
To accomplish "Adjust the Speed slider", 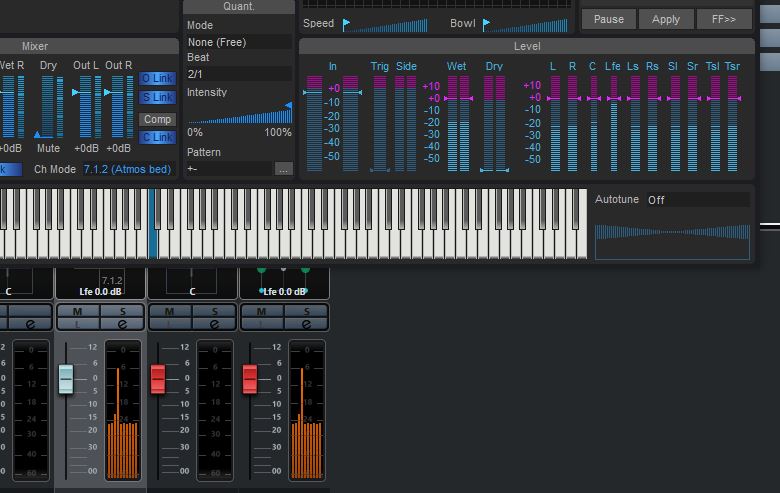I will [x=386, y=25].
